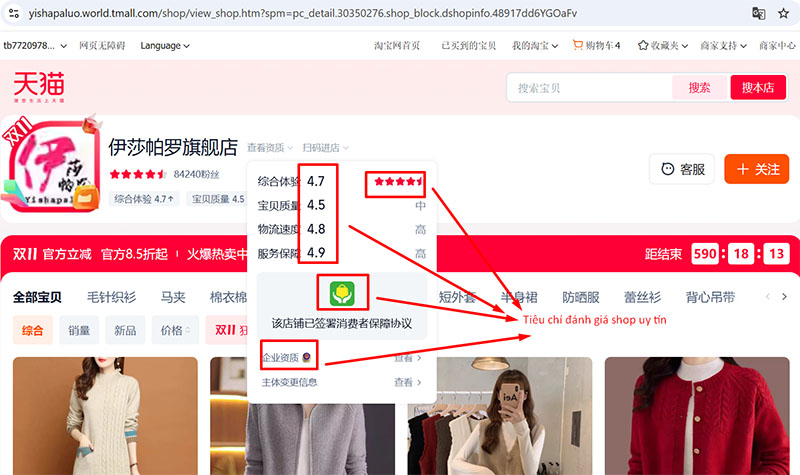Screen dimensions: 800x475
Task: Select the 毛针织衫 category tab
Action: pyautogui.click(x=111, y=297)
